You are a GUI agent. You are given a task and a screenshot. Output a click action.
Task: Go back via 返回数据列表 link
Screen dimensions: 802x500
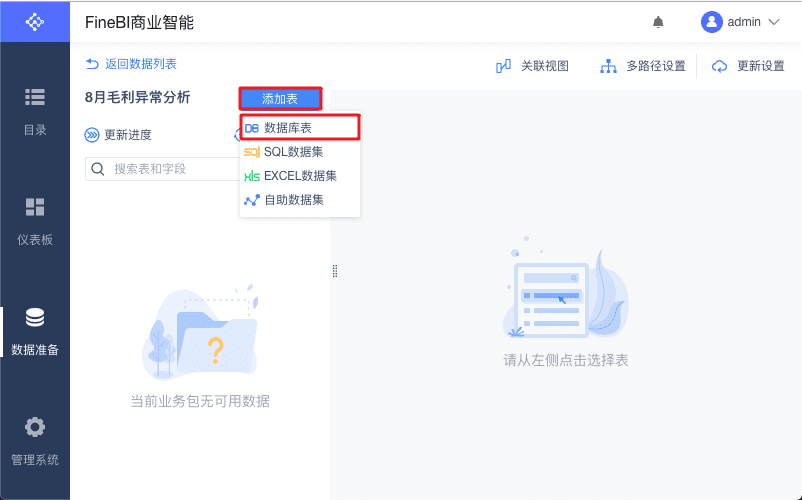131,64
